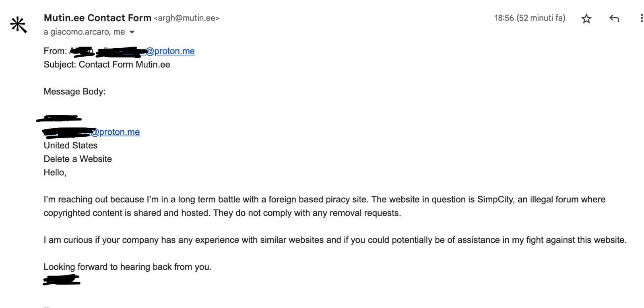Click the Subject: Contact Form Mutin.ee line
The image size is (644, 308).
pyautogui.click(x=107, y=64)
